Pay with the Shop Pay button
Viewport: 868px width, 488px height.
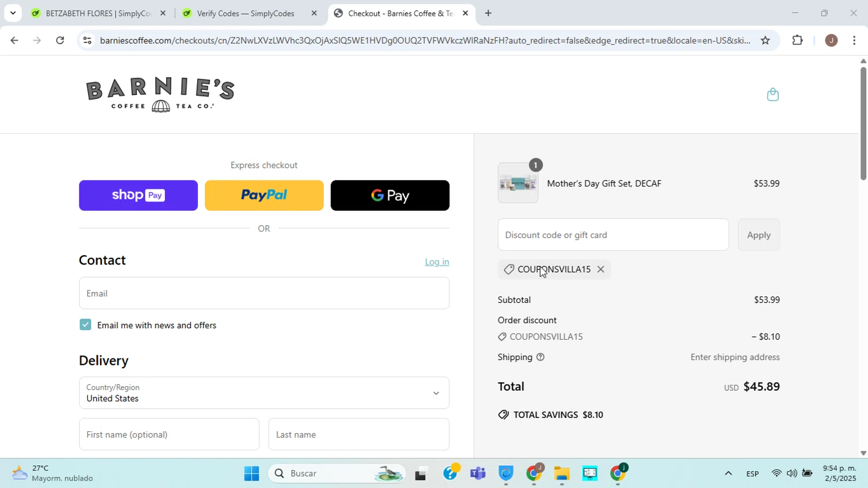[138, 195]
